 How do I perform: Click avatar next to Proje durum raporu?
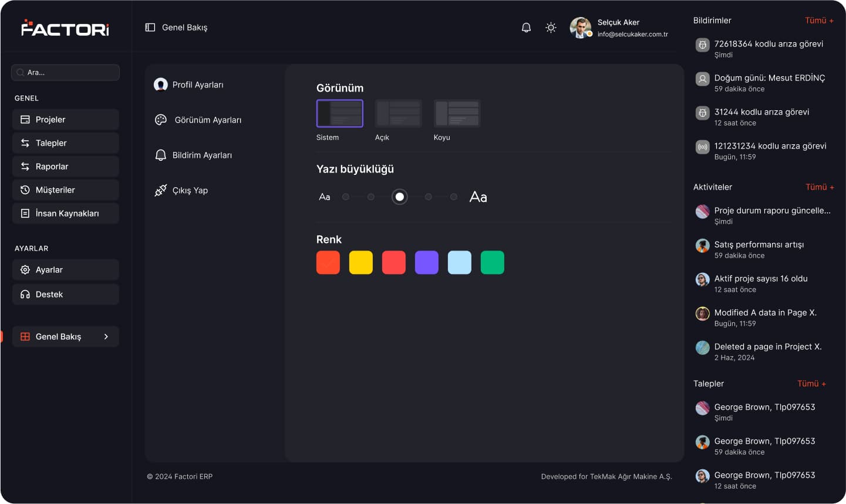[703, 212]
